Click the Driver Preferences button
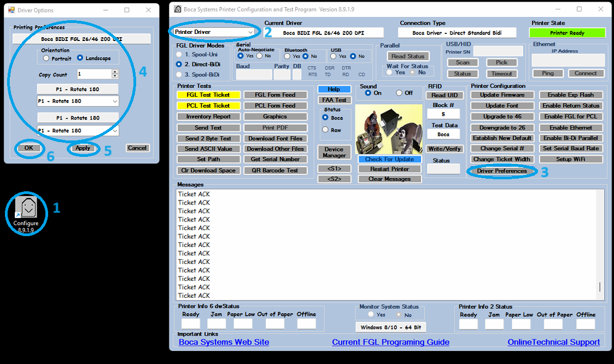The image size is (614, 364). tap(502, 171)
